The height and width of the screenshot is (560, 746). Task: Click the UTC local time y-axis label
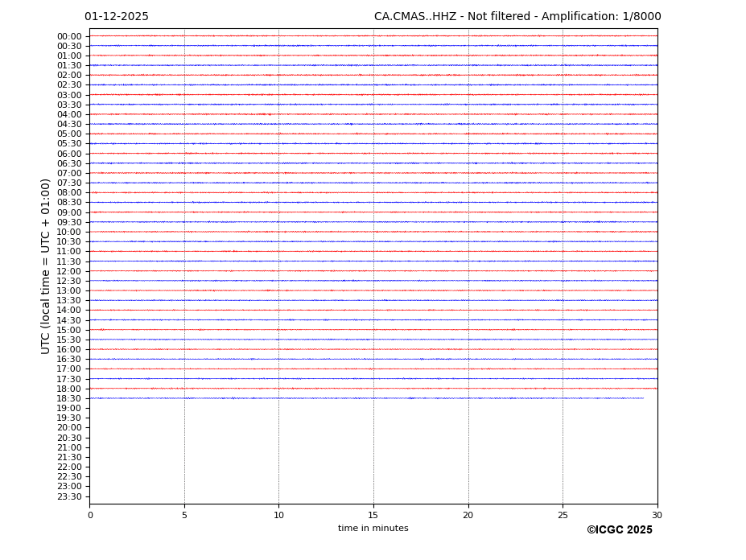pos(46,266)
